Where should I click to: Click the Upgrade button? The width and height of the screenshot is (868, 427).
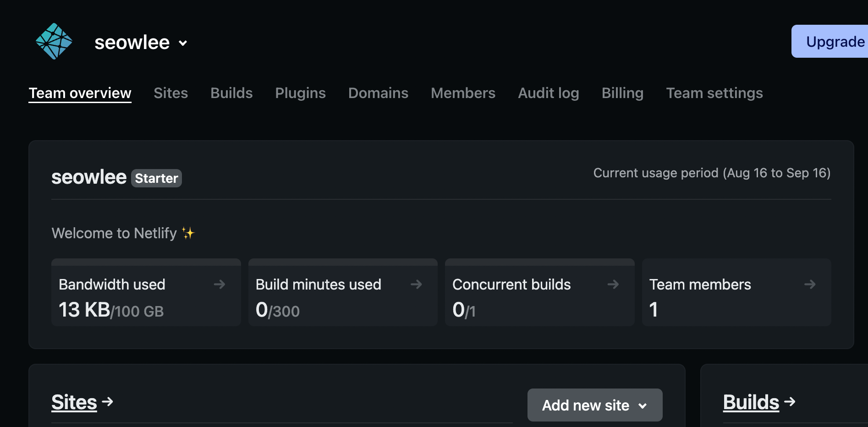coord(830,41)
